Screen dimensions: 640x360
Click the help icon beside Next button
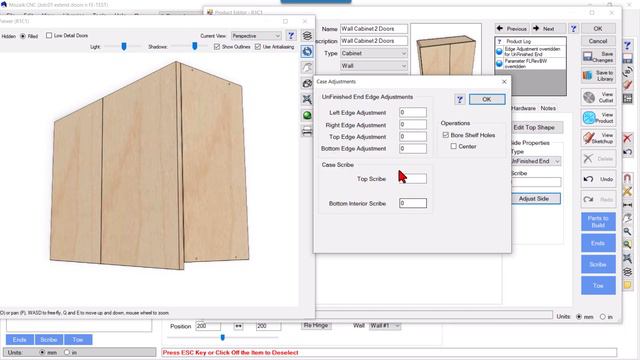pyautogui.click(x=573, y=29)
